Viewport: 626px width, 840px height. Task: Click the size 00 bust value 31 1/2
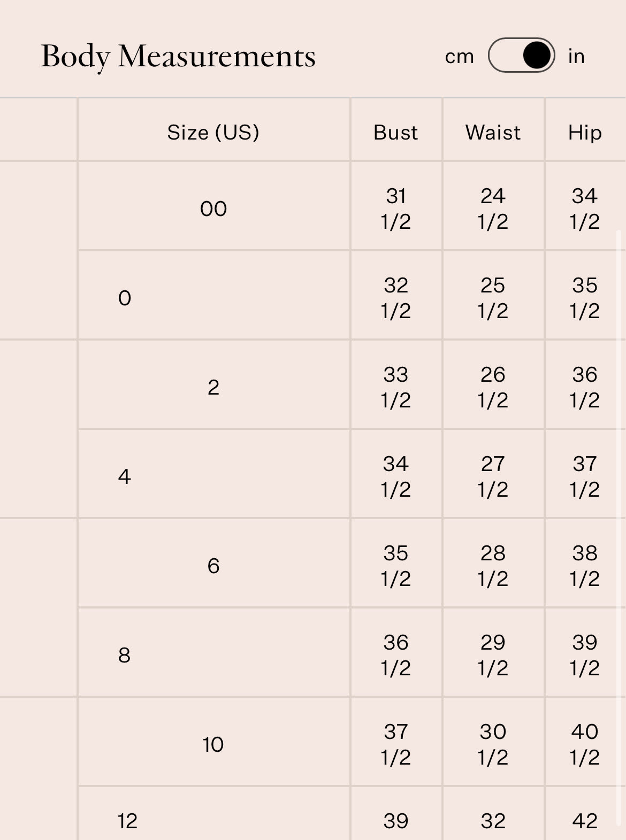[396, 209]
